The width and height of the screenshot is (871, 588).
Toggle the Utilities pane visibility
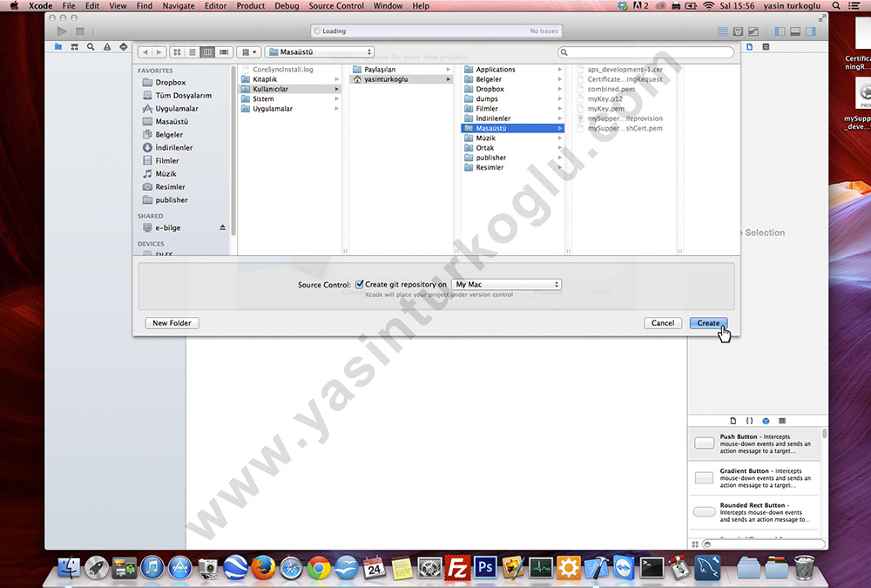point(810,31)
